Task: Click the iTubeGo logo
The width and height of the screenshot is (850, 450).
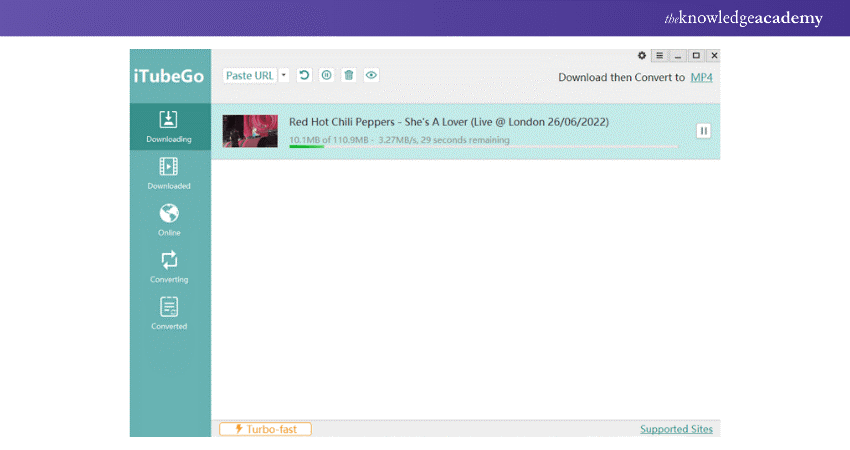Action: tap(169, 76)
